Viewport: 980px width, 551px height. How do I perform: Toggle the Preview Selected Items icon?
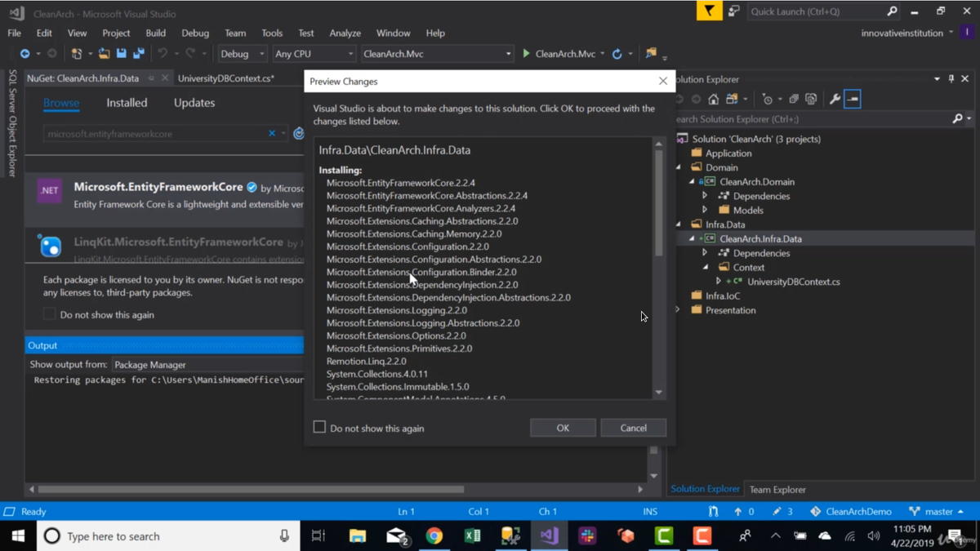click(x=853, y=99)
